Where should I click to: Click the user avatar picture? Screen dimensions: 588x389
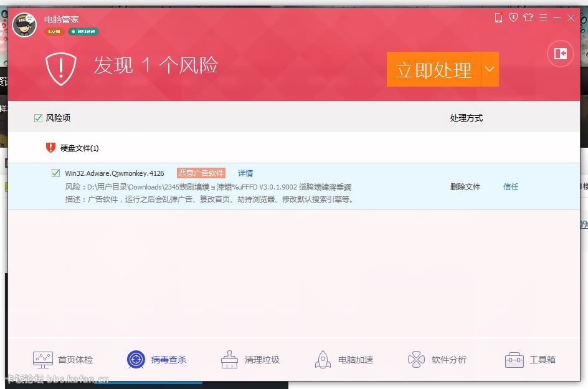[x=24, y=25]
